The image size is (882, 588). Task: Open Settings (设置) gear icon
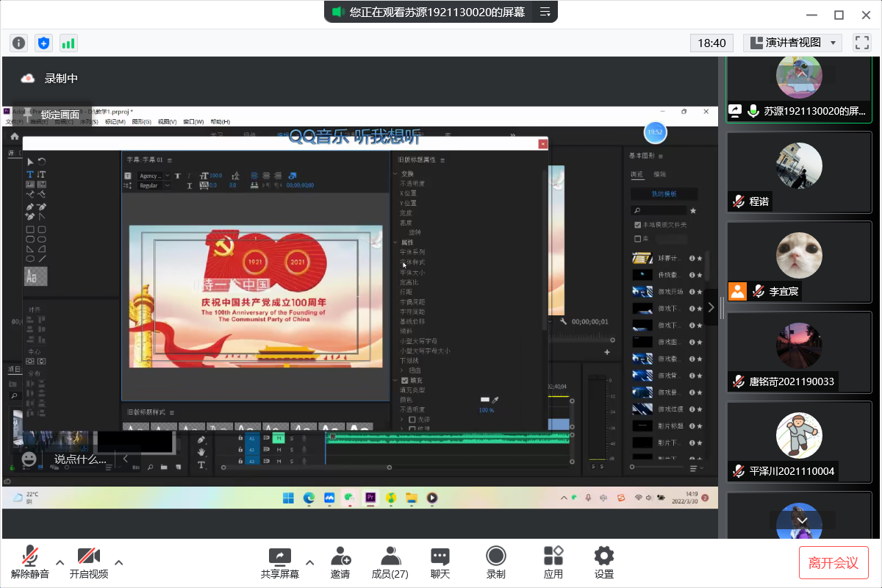604,562
